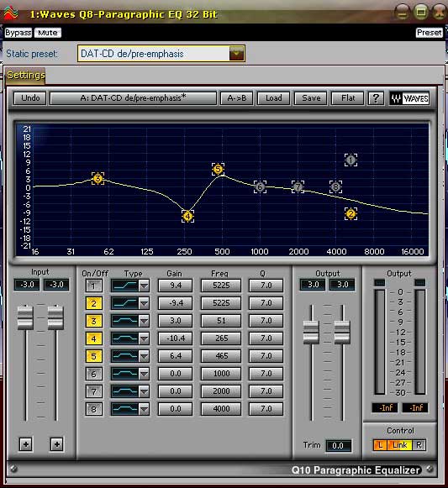Select band 3 marker on EQ graph
This screenshot has width=448, height=488.
(x=98, y=178)
